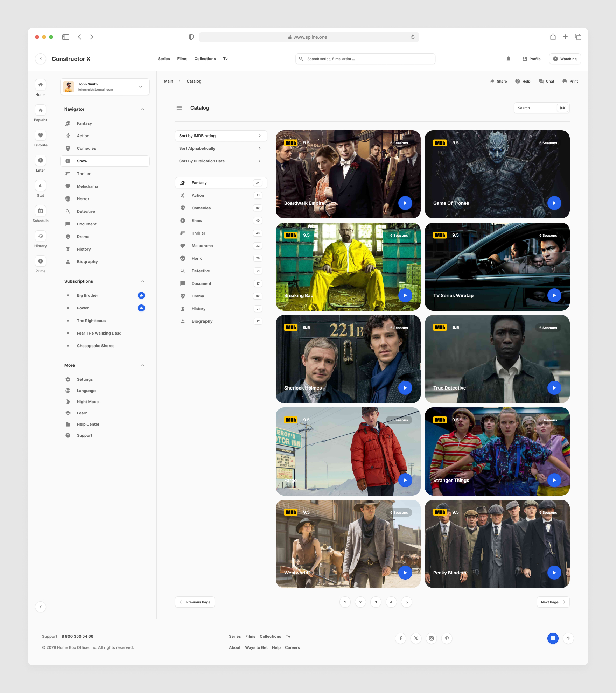This screenshot has width=616, height=693.
Task: Open Stat bar chart icon
Action: click(41, 185)
